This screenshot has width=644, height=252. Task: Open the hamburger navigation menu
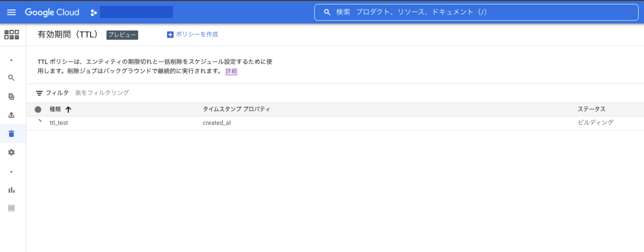pyautogui.click(x=11, y=12)
